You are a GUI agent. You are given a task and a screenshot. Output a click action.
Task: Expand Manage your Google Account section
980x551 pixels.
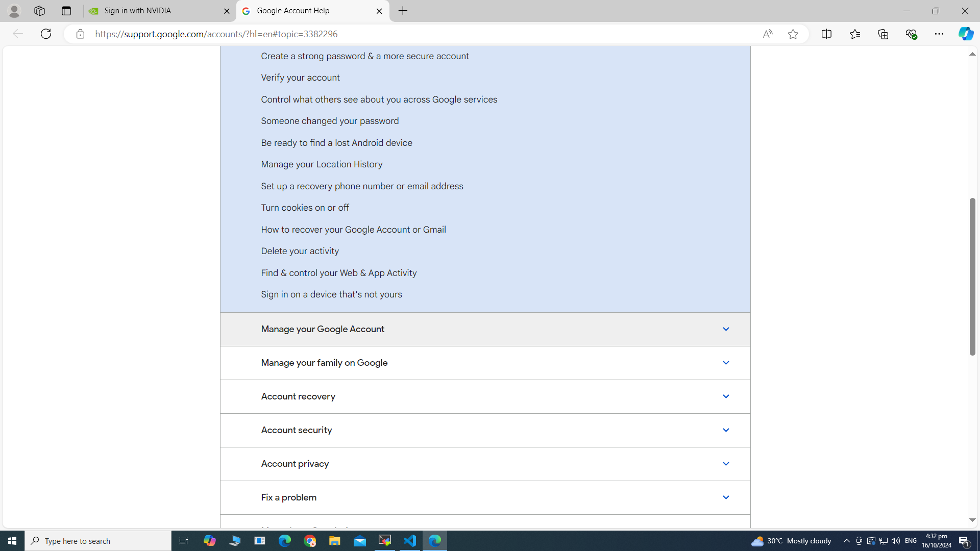click(x=485, y=329)
